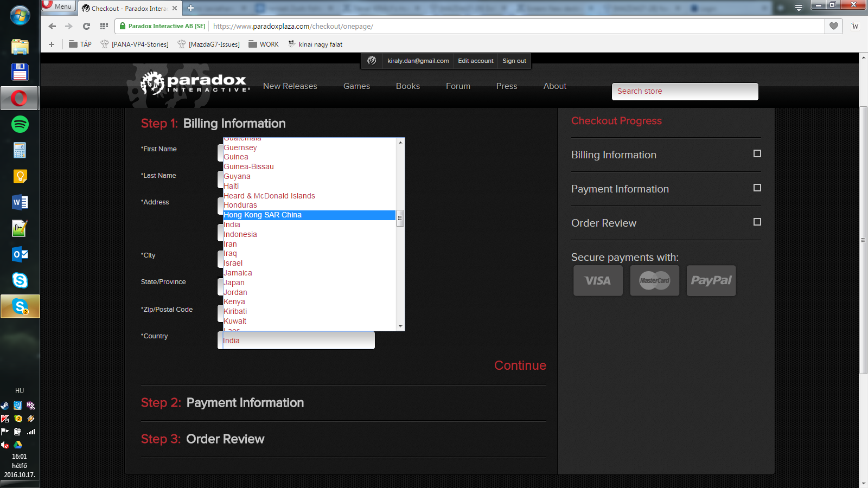Click the country list scrollbar thumb
Image resolution: width=868 pixels, height=488 pixels.
(x=400, y=218)
